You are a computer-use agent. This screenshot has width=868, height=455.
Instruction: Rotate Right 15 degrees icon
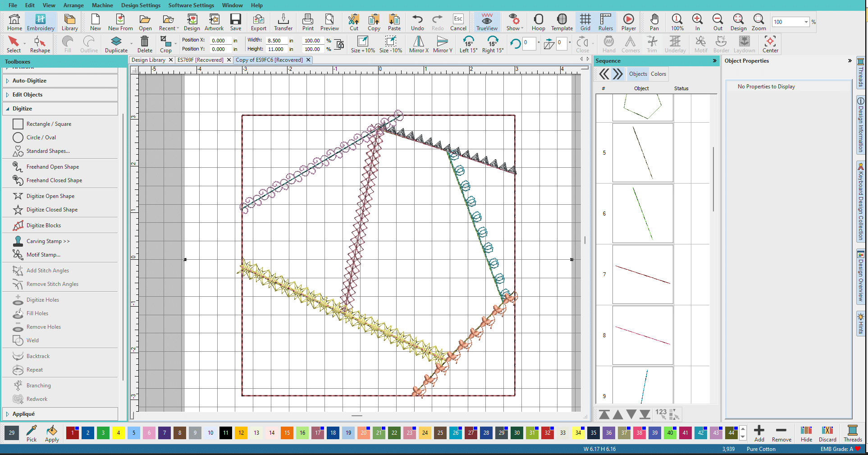coord(493,44)
